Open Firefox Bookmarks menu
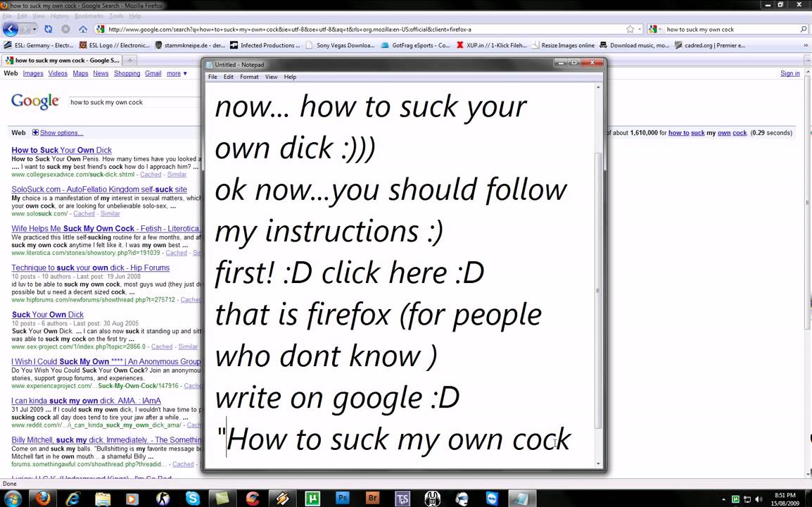 (89, 16)
